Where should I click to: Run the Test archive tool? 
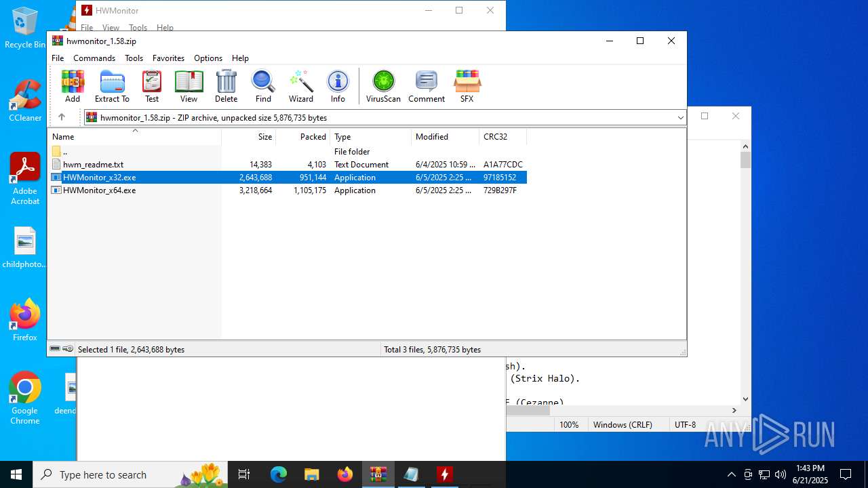point(152,86)
